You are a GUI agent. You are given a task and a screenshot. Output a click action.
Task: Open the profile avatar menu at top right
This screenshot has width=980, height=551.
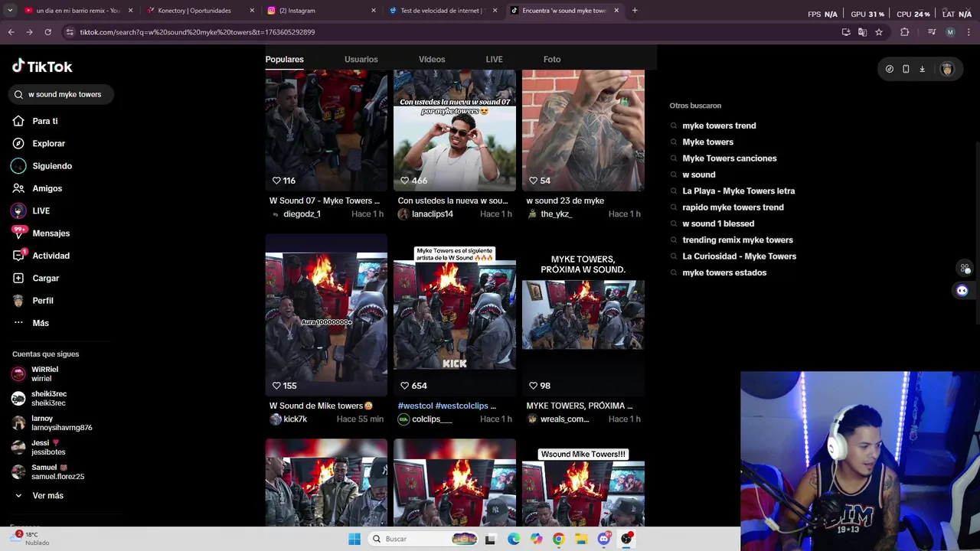point(947,69)
